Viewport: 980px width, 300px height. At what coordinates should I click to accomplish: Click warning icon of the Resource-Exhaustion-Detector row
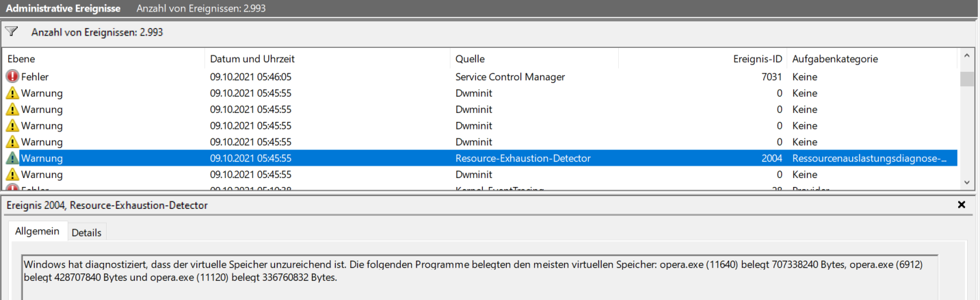(x=12, y=158)
